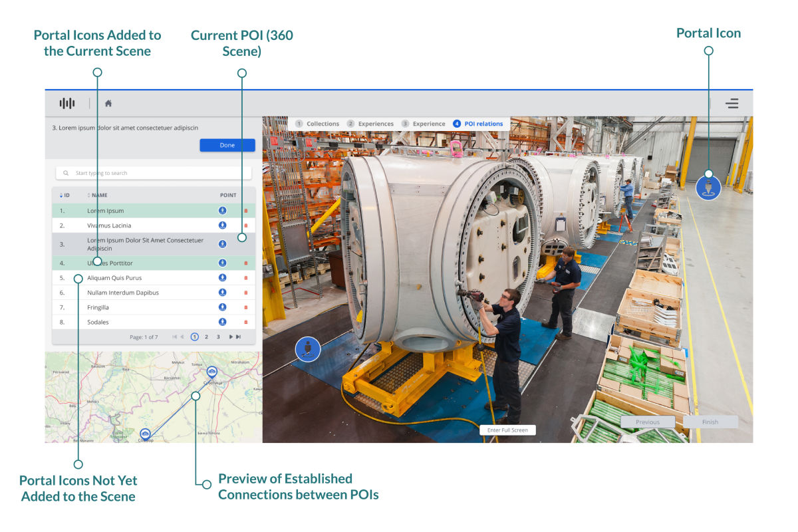The height and width of the screenshot is (532, 798).
Task: Click the point icon in row 3
Action: click(222, 244)
